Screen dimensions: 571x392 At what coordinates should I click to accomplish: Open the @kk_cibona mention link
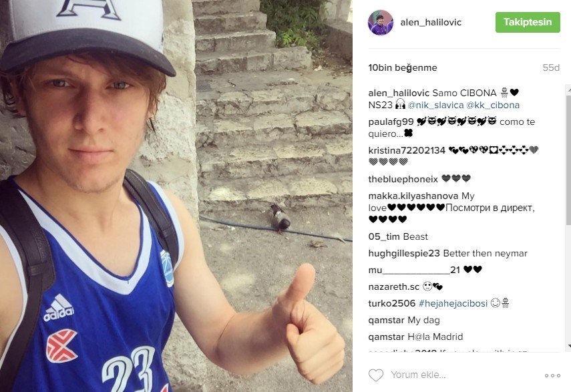[x=493, y=106]
